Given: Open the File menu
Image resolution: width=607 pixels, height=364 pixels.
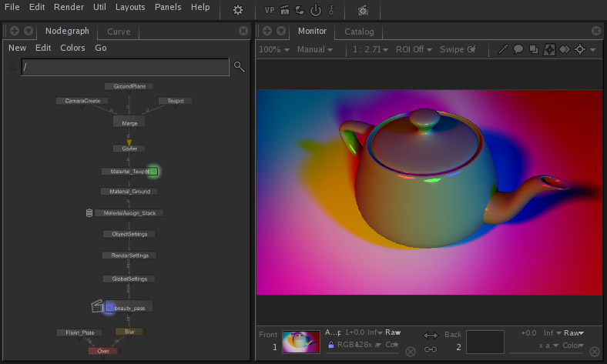Looking at the screenshot, I should coord(12,7).
